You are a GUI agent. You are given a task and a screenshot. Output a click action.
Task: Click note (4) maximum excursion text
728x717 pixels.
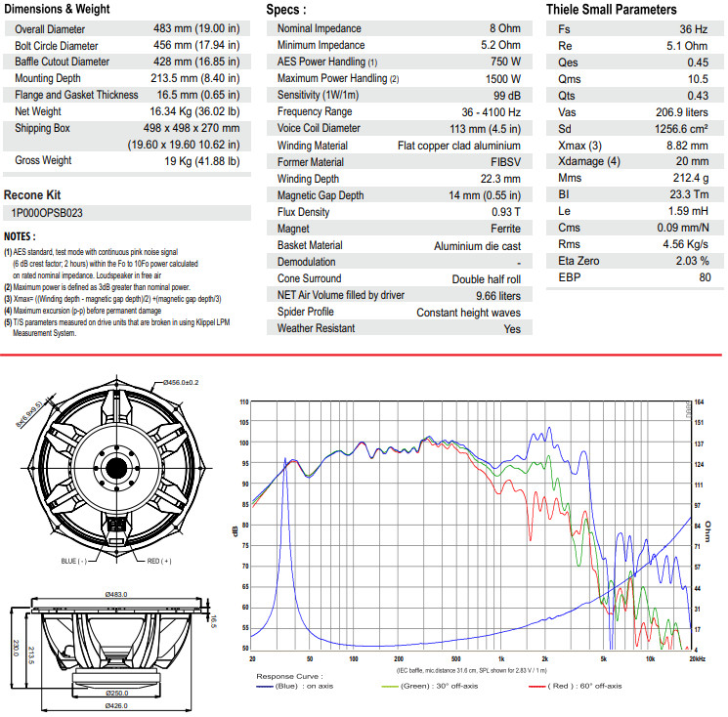pos(83,311)
